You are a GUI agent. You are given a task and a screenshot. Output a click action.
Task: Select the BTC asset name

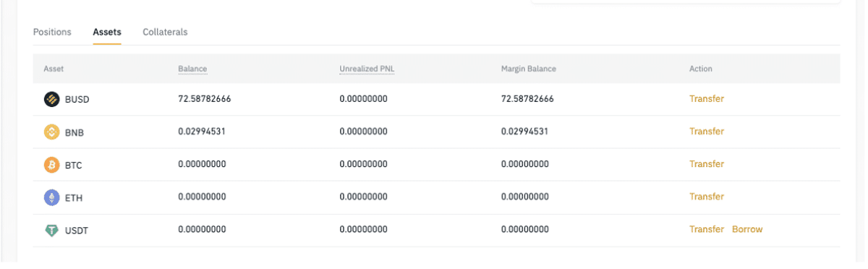point(74,165)
